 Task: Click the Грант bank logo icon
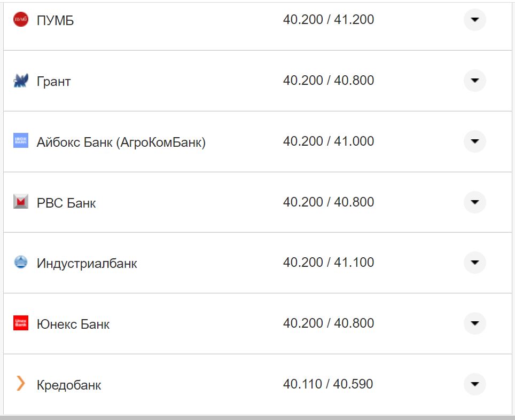click(x=20, y=81)
